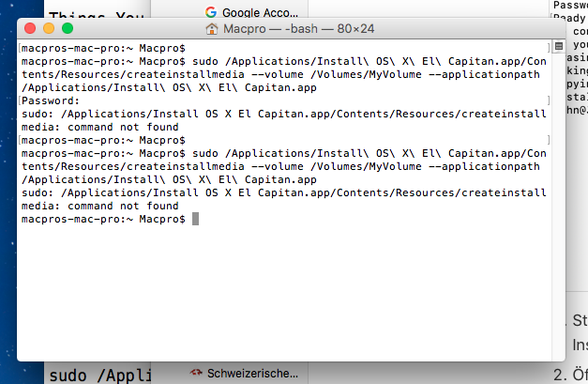This screenshot has height=384, width=588.
Task: Click the block cursor after the last prompt
Action: pyautogui.click(x=195, y=219)
